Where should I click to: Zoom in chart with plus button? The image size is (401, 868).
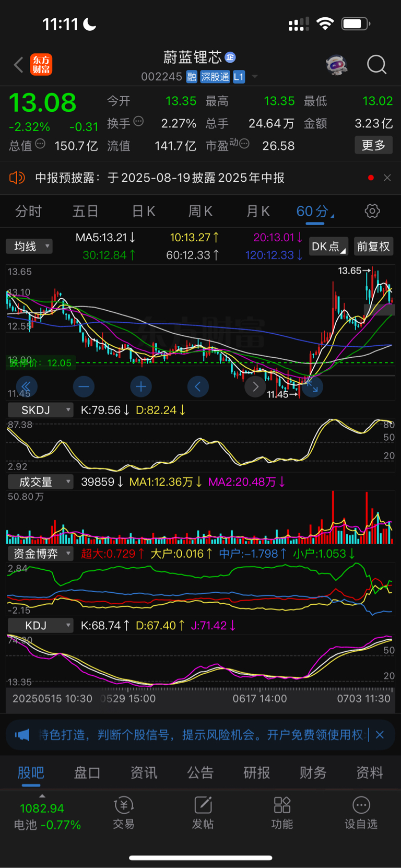[x=141, y=387]
